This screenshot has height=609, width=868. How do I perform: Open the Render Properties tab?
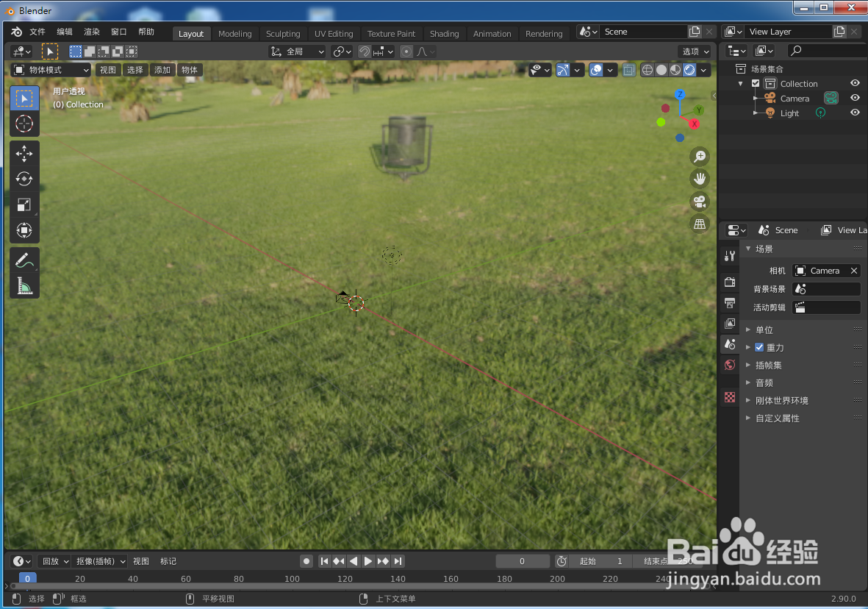(729, 282)
